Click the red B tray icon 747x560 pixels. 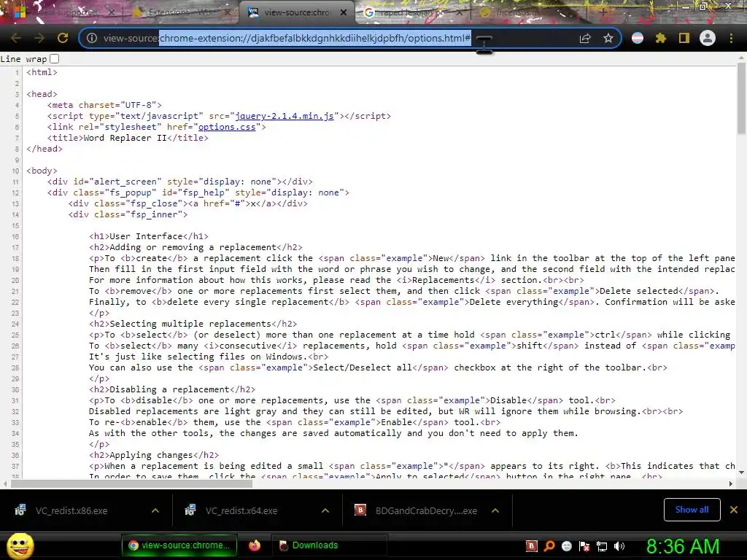coord(532,546)
